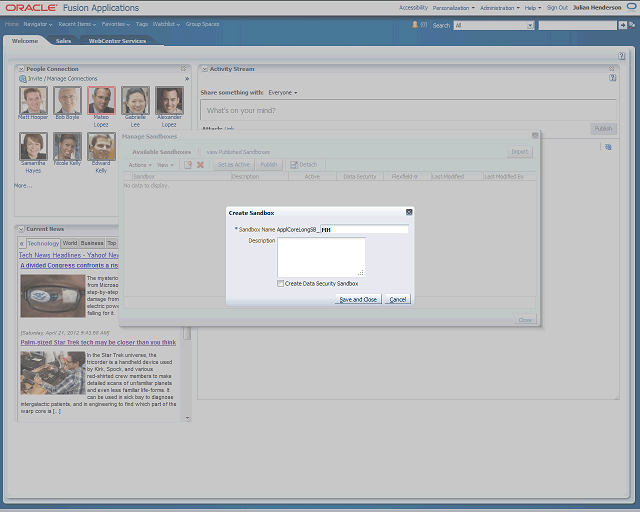This screenshot has height=512, width=640.
Task: Go to Home link
Action: (x=12, y=24)
